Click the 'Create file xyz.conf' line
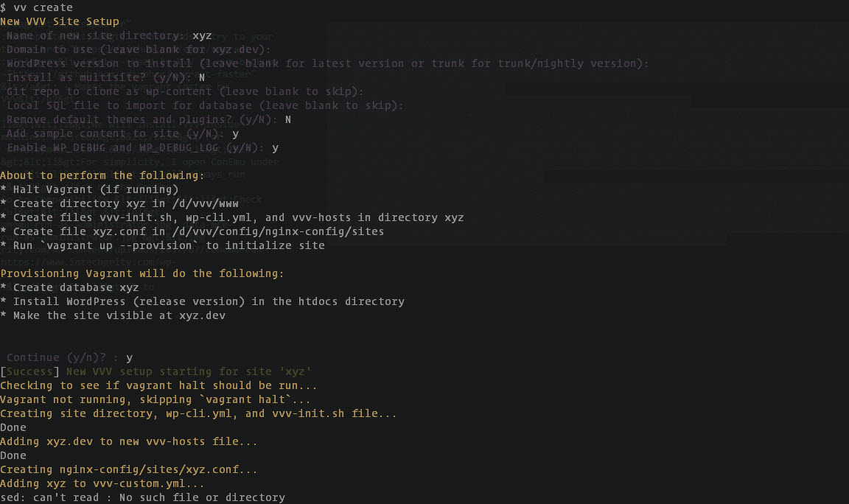Viewport: 849px width, 504px height. tap(192, 231)
